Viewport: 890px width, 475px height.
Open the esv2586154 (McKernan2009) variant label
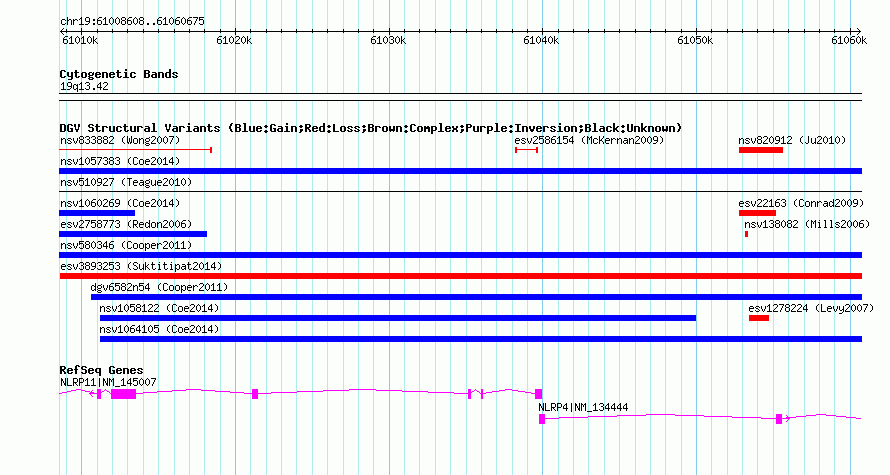[x=589, y=140]
